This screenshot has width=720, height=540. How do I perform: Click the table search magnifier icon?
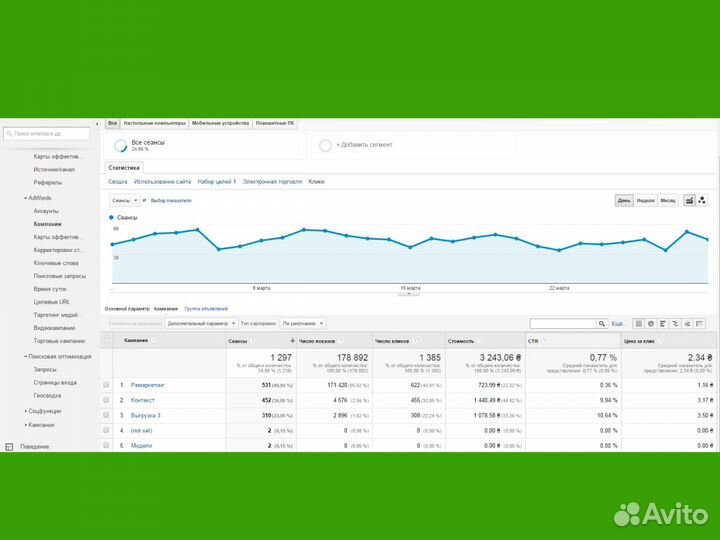pyautogui.click(x=601, y=324)
